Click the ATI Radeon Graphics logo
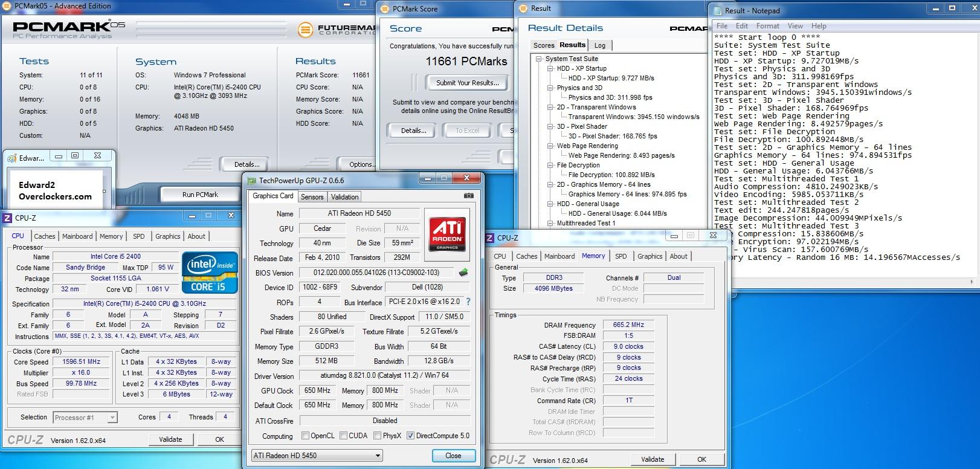The width and height of the screenshot is (980, 469). tap(447, 234)
